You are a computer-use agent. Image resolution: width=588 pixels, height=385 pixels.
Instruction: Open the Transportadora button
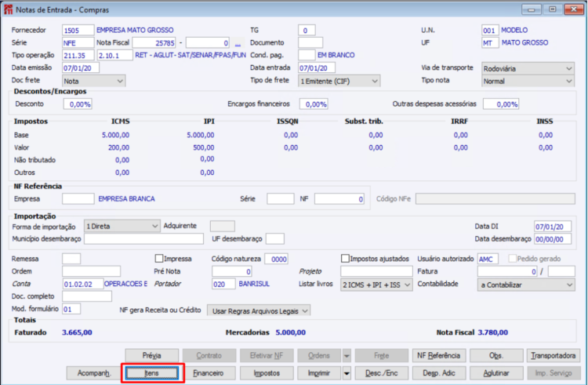click(x=554, y=355)
